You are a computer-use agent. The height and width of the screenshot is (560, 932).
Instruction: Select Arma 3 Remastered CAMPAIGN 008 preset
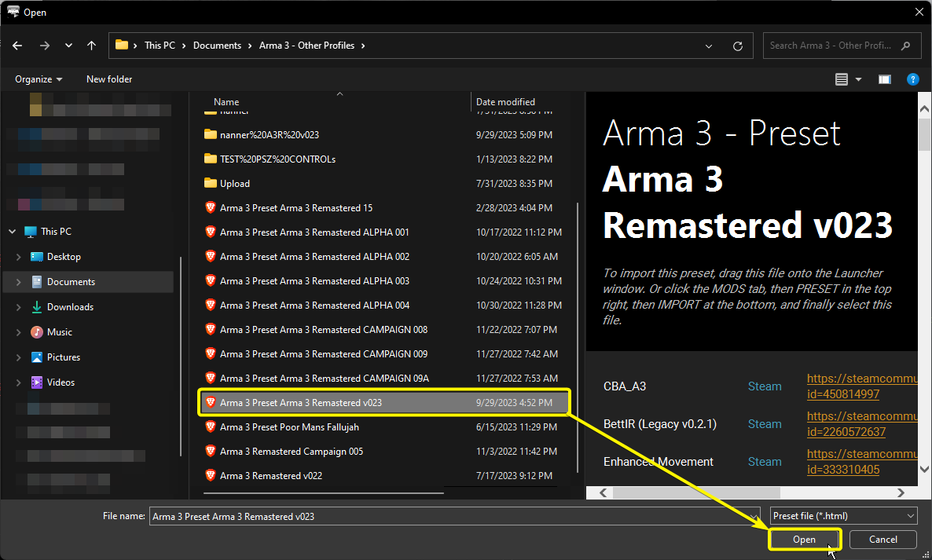pyautogui.click(x=323, y=330)
